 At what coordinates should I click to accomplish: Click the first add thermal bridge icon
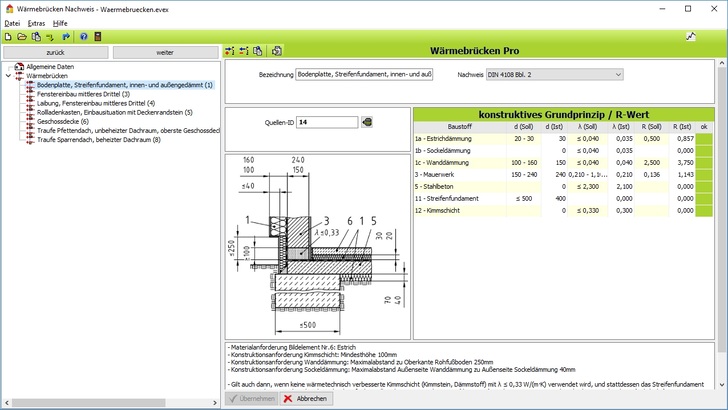click(230, 51)
